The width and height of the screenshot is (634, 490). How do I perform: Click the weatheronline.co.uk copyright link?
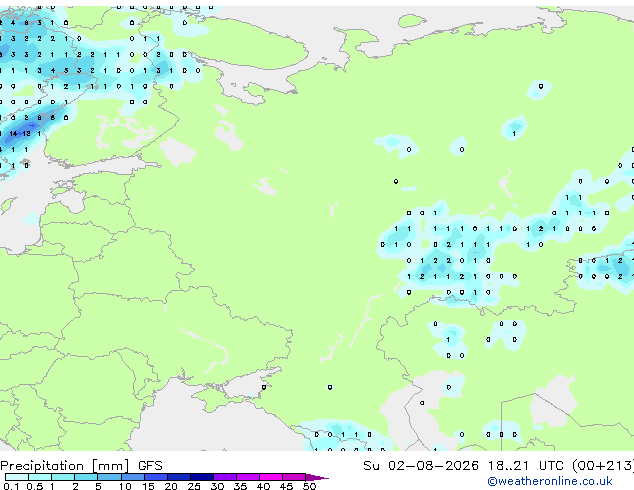550,481
